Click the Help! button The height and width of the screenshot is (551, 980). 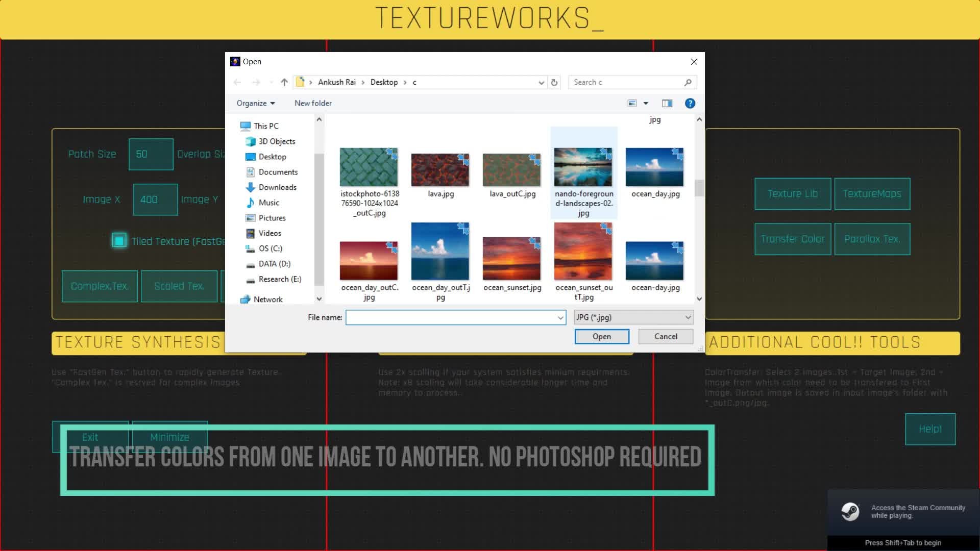tap(929, 429)
